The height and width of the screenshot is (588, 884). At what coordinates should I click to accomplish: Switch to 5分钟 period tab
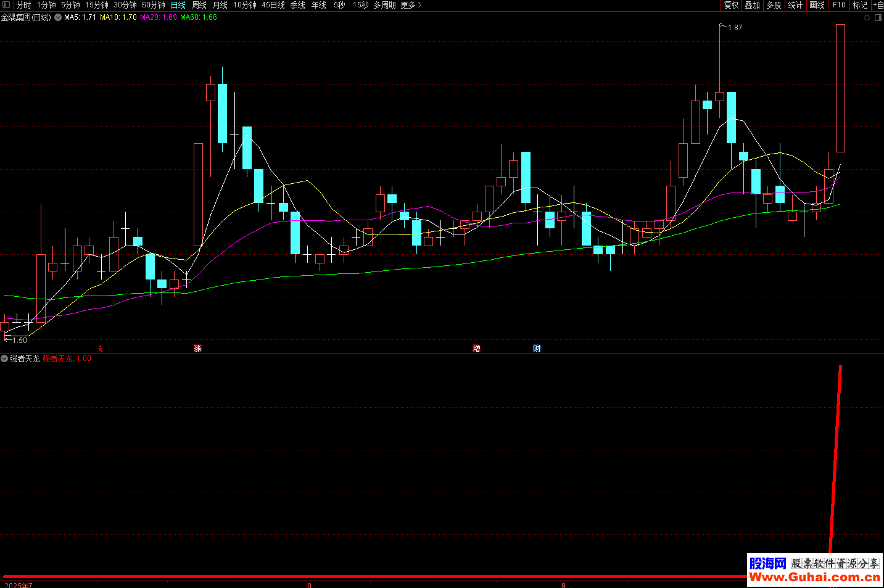click(x=70, y=5)
